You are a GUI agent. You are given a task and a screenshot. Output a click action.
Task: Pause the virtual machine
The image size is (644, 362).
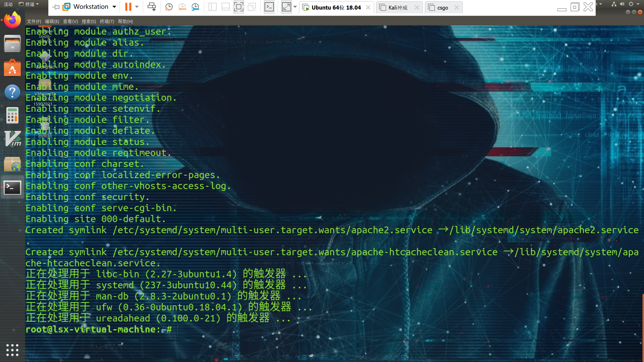click(x=128, y=7)
